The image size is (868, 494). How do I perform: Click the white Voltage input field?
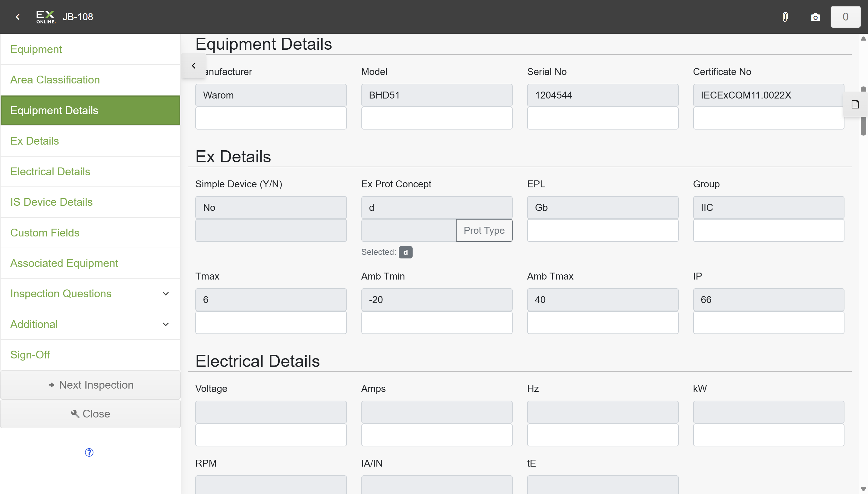click(271, 435)
